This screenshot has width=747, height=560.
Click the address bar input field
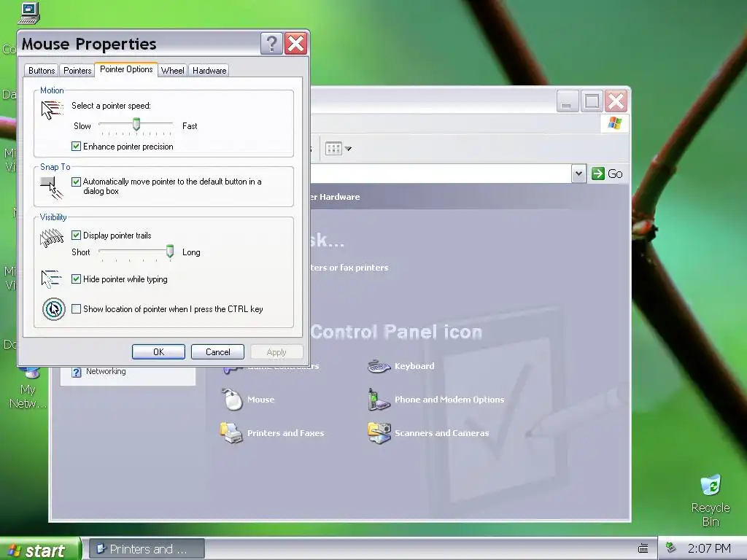coord(441,174)
